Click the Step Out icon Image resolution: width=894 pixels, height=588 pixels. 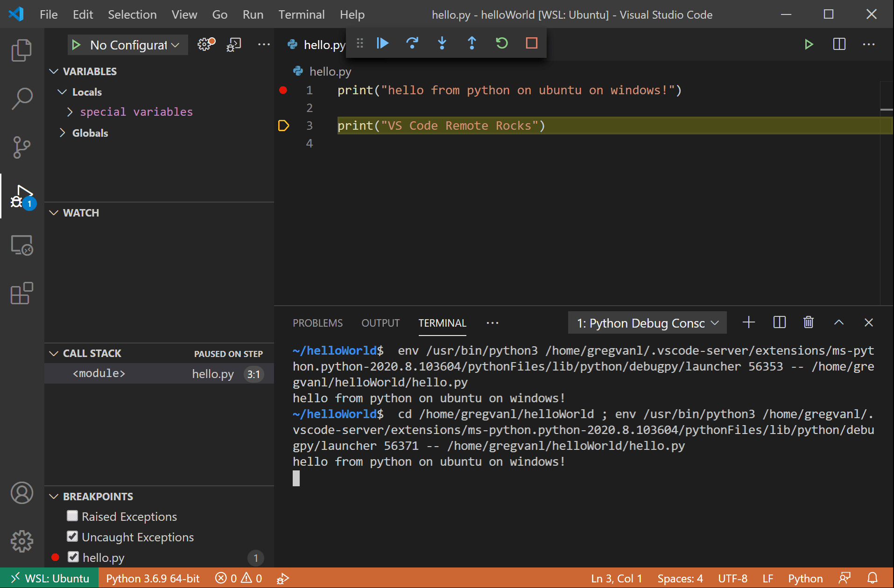(472, 43)
